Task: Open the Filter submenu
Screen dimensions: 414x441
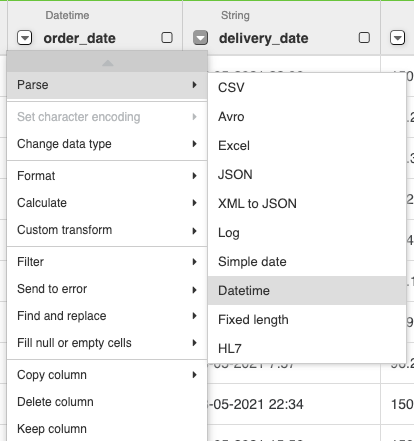Action: pos(107,262)
